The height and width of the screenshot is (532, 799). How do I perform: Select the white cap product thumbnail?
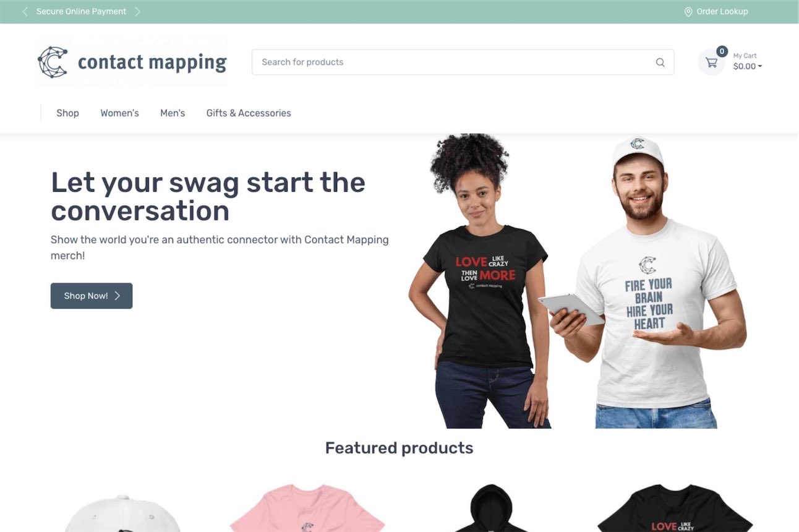pos(123,512)
